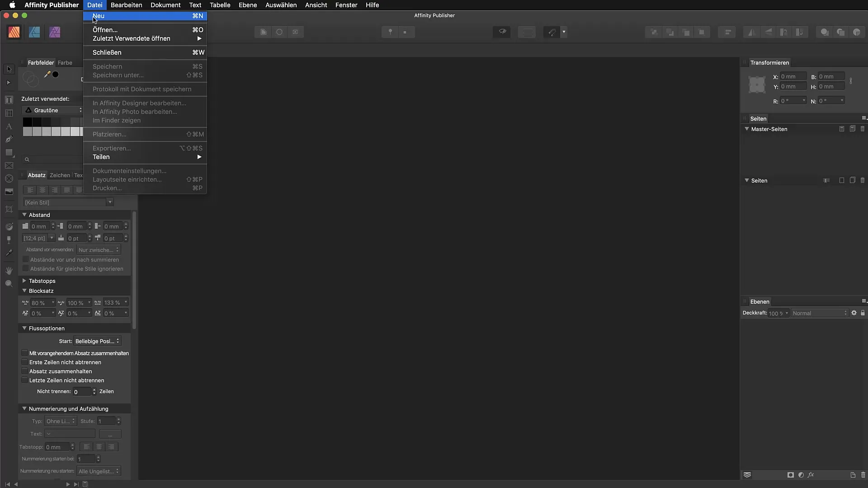This screenshot has height=488, width=868.
Task: Select the Picture Frame Ellipse tool
Action: pos(9,178)
